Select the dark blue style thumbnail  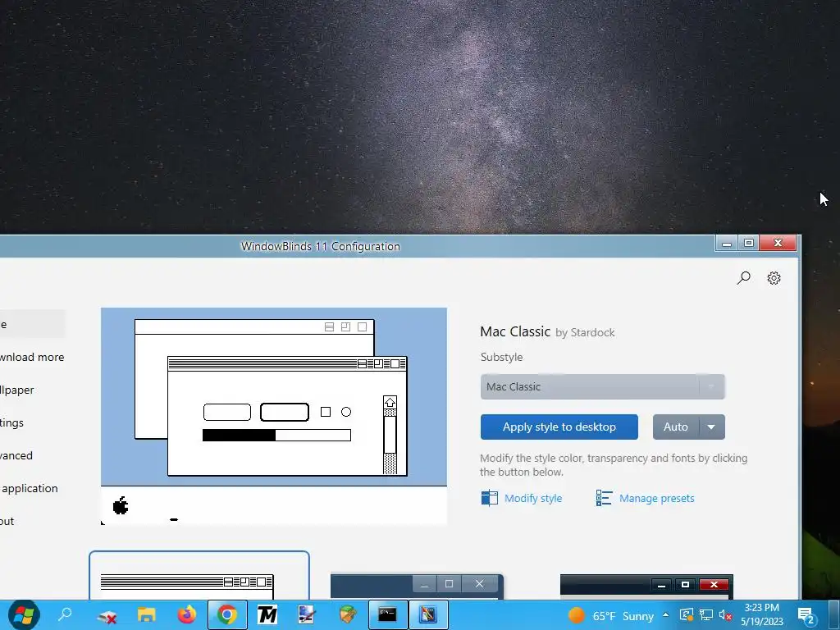click(x=417, y=586)
